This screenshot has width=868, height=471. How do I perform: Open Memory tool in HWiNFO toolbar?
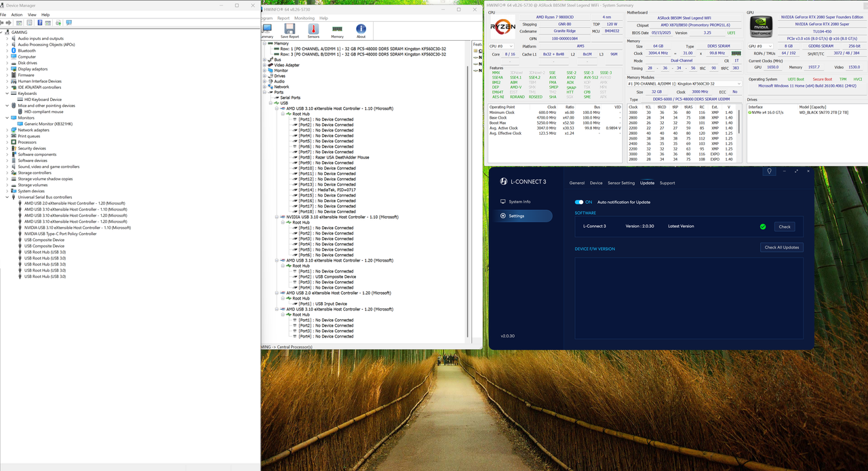337,31
